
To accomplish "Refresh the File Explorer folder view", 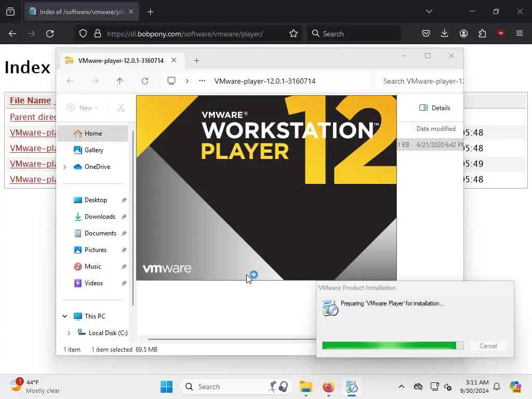I will click(x=145, y=81).
